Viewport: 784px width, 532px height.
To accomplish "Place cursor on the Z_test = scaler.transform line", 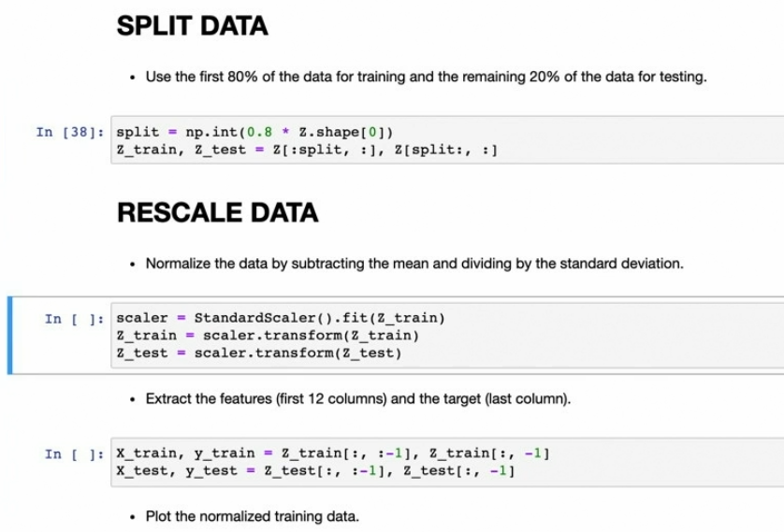I will pos(264,353).
